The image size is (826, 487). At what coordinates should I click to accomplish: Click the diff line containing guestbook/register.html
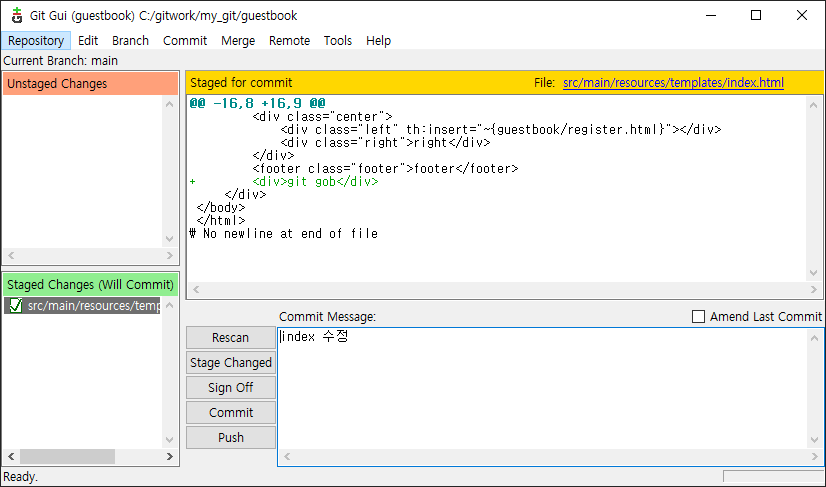click(501, 130)
